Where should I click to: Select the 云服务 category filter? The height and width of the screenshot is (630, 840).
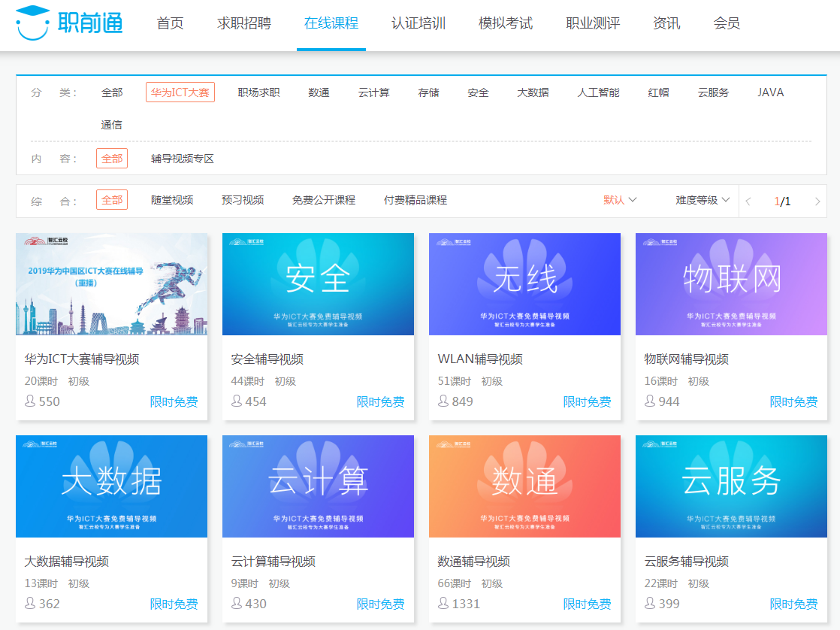[714, 92]
